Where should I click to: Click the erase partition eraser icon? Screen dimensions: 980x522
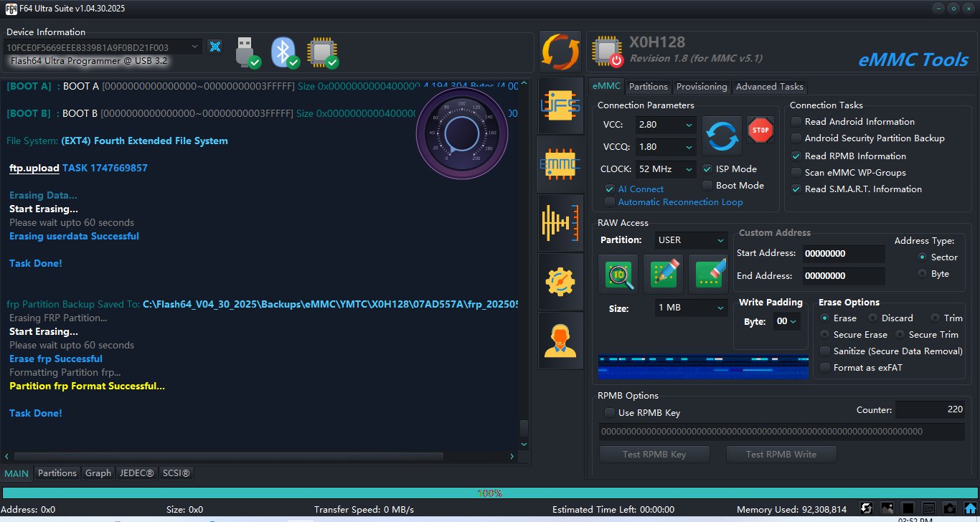[708, 274]
